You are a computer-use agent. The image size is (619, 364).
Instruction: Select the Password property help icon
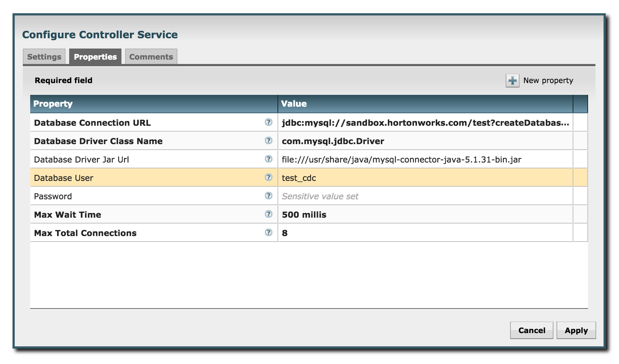point(269,196)
